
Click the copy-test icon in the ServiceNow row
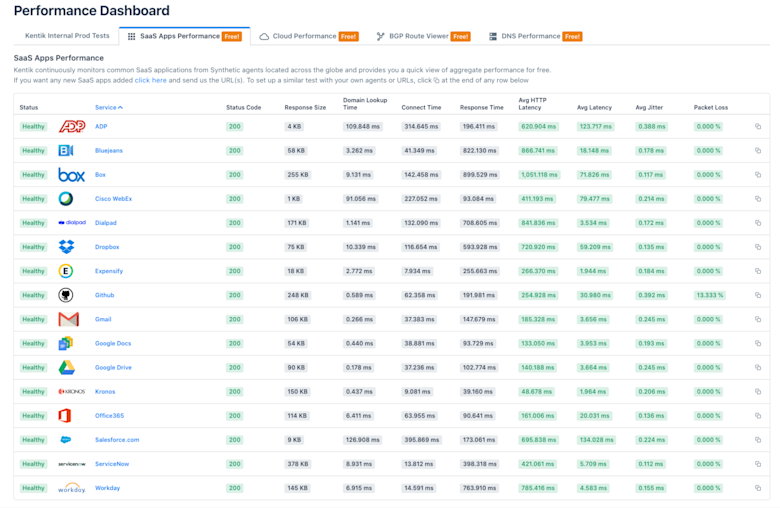(758, 464)
